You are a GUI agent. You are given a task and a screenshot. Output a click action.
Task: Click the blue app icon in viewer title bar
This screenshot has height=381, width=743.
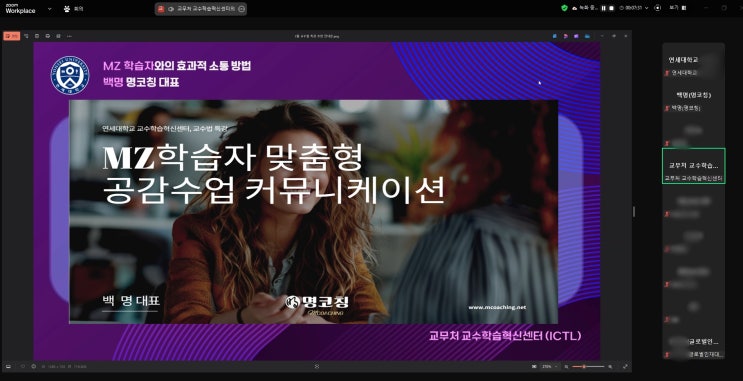[554, 36]
